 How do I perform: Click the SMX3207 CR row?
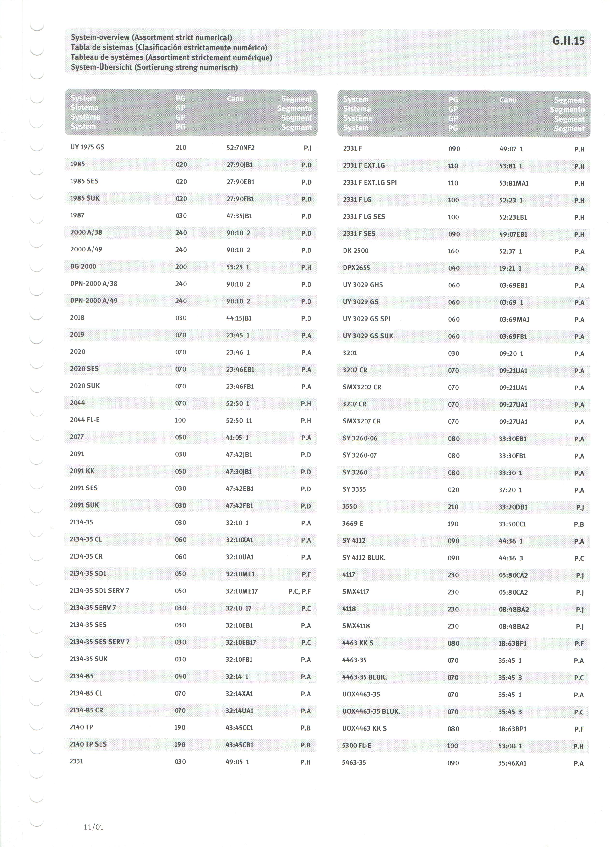pos(463,421)
